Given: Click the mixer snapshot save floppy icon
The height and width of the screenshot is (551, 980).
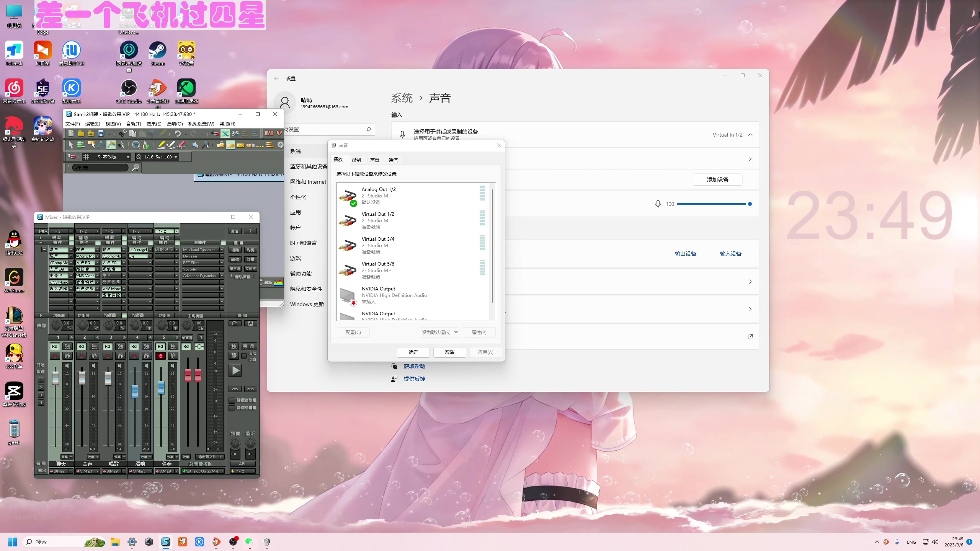Looking at the screenshot, I should point(250,323).
